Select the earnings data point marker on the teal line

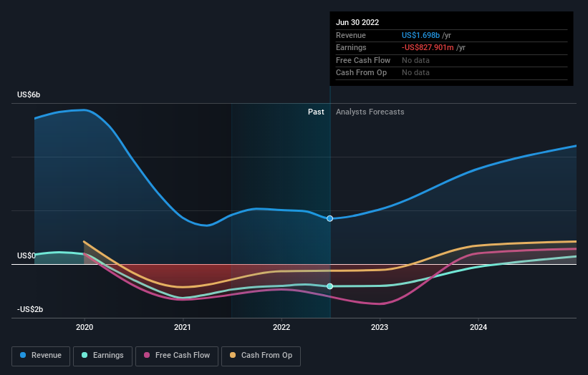[x=329, y=286]
